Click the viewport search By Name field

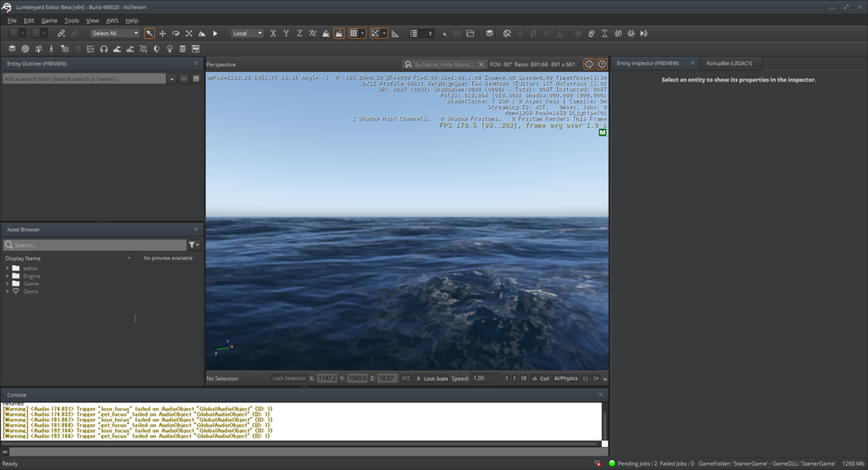(x=444, y=64)
